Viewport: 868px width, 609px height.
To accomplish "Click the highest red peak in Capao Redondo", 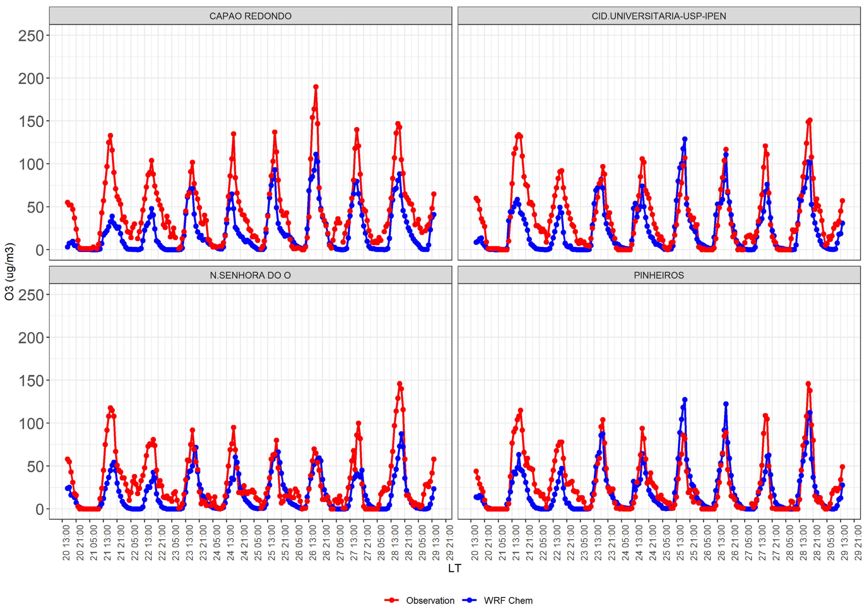I will [x=316, y=87].
